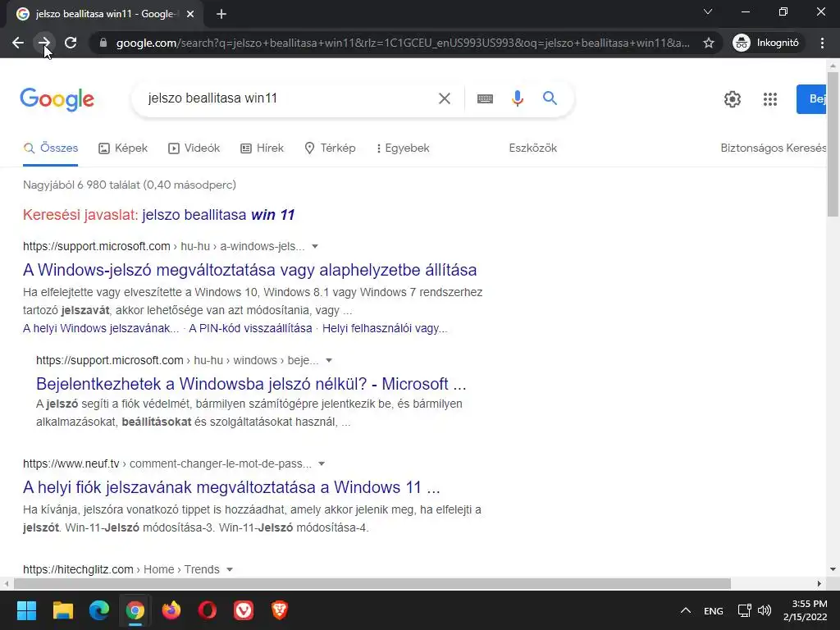Image resolution: width=840 pixels, height=630 pixels.
Task: Open the Windows Start menu
Action: (26, 610)
